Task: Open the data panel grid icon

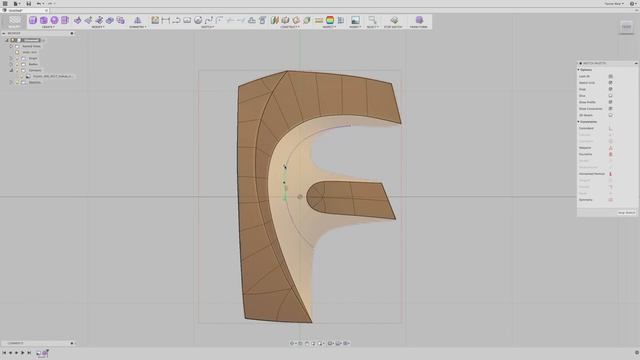Action: click(x=5, y=4)
